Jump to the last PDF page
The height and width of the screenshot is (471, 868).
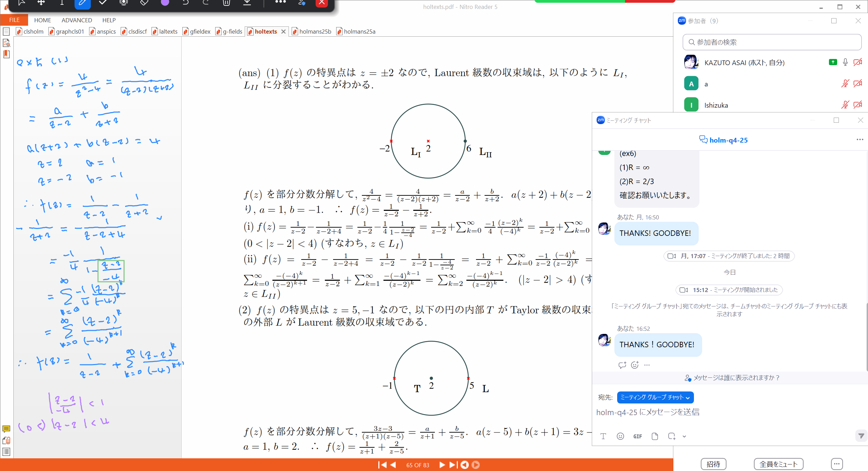(453, 465)
